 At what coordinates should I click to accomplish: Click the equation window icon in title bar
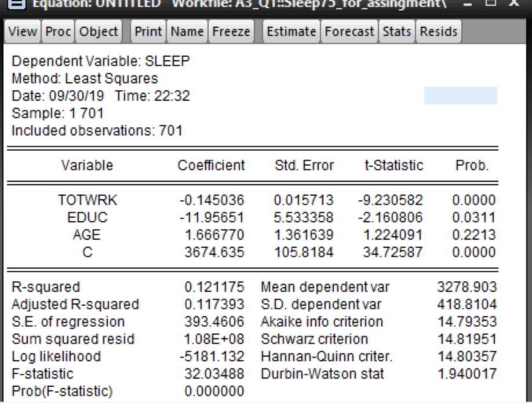tap(16, 4)
